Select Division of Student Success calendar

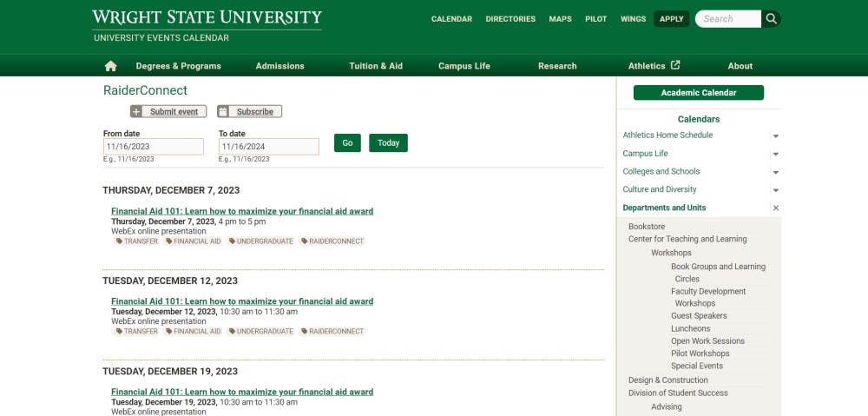(678, 393)
